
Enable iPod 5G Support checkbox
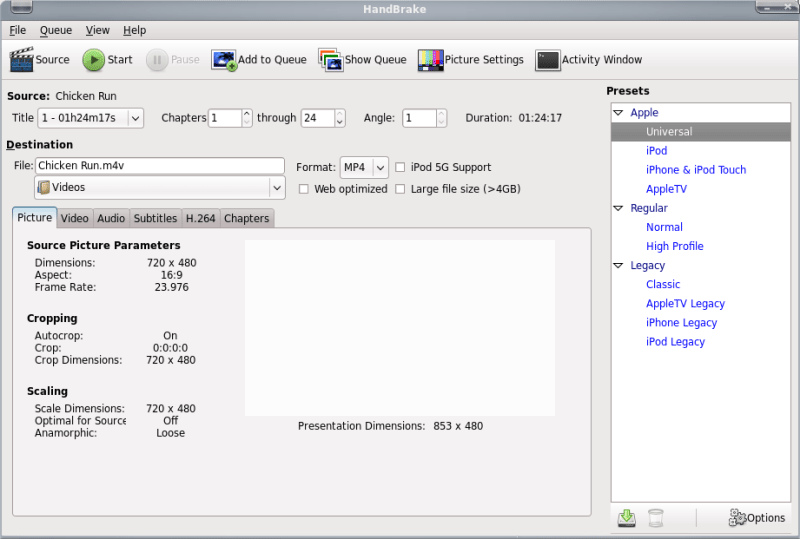pos(401,168)
